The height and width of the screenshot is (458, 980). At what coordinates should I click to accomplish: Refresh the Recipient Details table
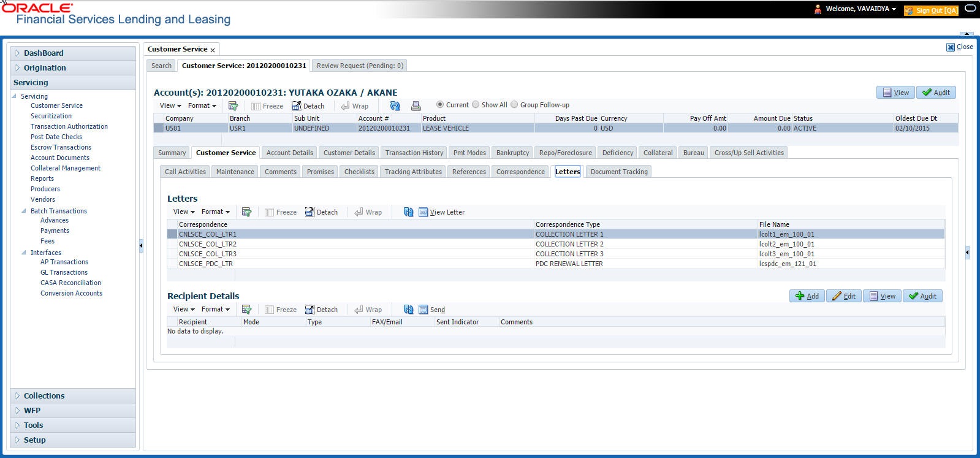click(408, 309)
